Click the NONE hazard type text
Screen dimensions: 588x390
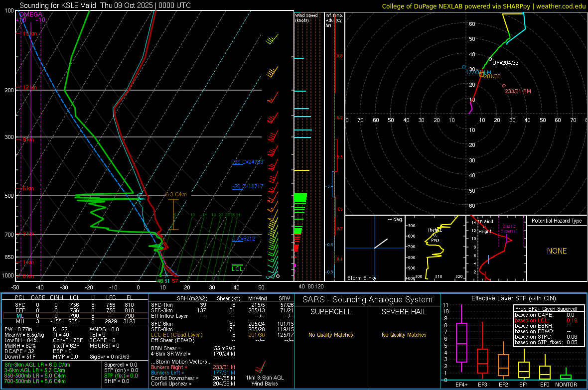[x=557, y=251]
